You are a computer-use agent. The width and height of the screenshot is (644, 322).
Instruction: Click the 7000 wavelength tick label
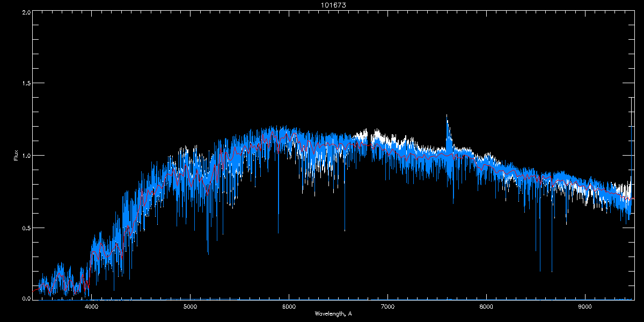(x=387, y=306)
